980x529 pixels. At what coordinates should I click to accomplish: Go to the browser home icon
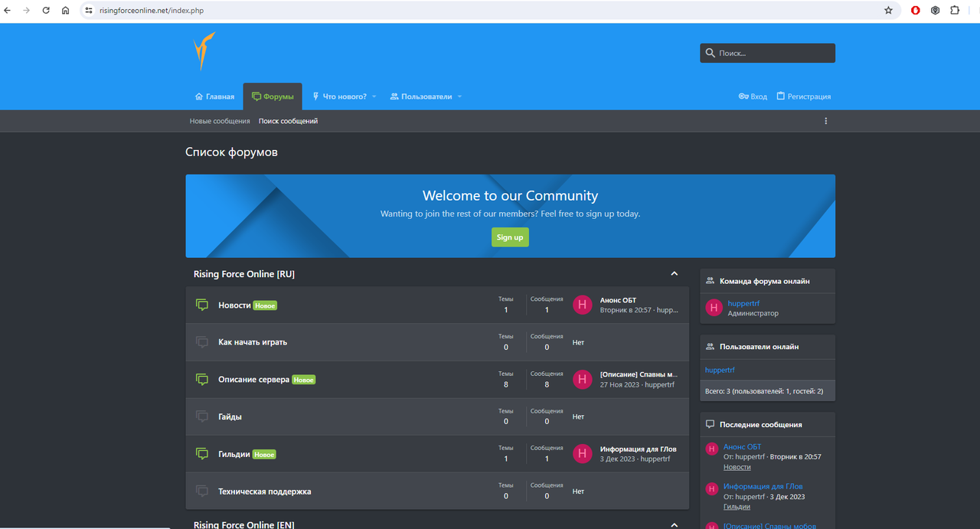pos(66,11)
